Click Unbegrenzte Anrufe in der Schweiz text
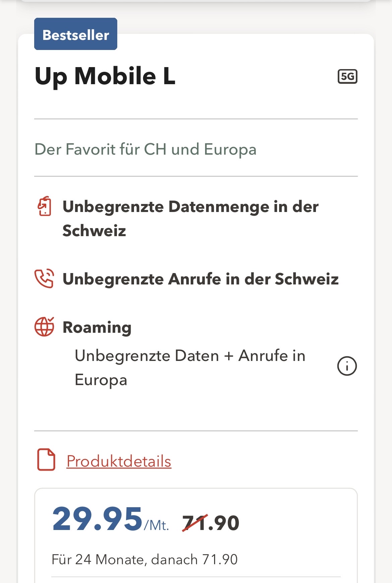 click(x=200, y=279)
